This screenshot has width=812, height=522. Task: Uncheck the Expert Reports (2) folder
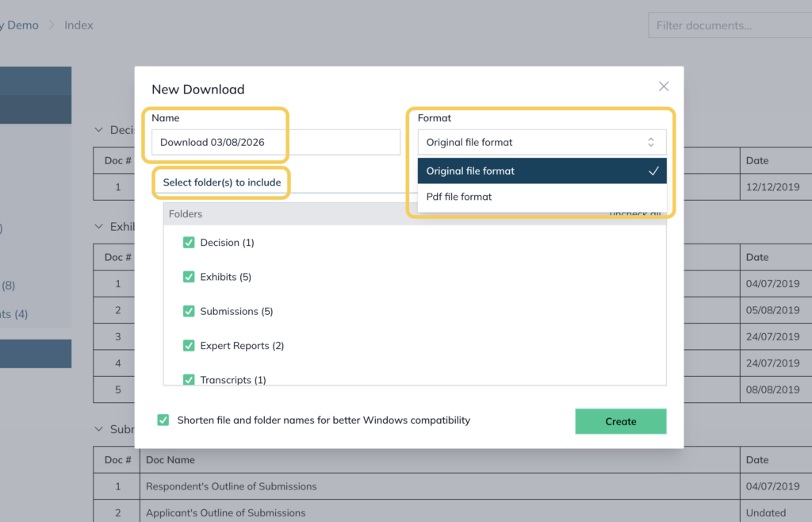189,345
